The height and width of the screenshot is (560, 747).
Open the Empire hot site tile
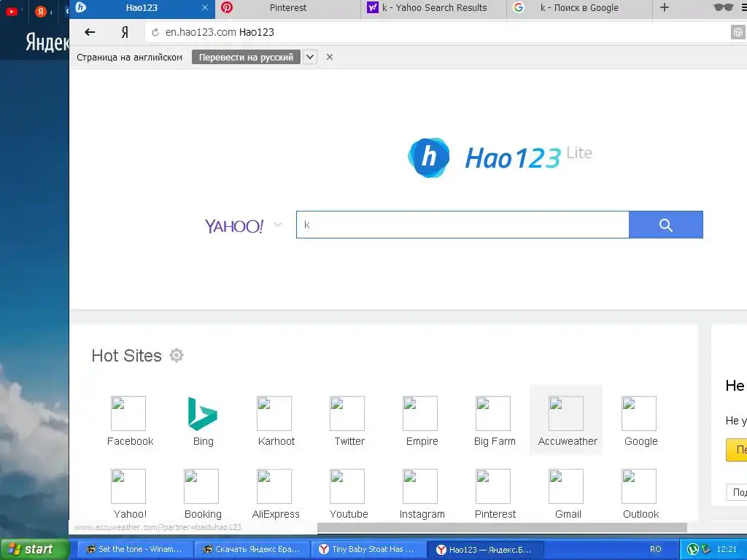(x=422, y=421)
